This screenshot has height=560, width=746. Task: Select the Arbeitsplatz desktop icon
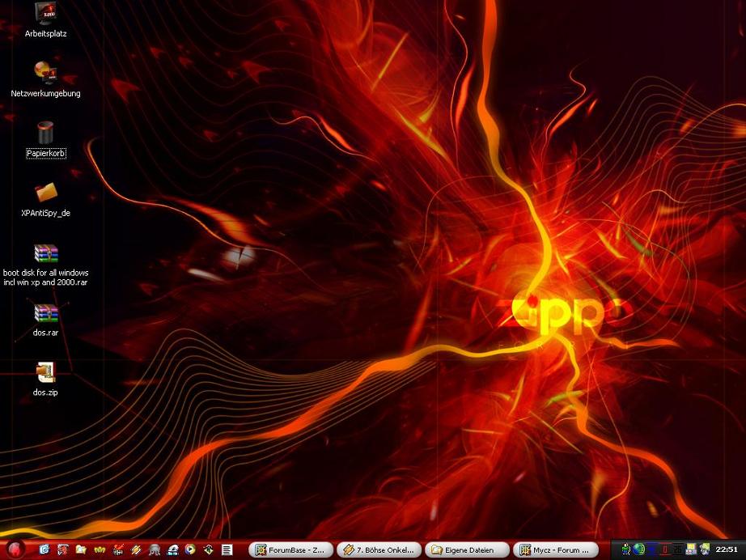[45, 20]
